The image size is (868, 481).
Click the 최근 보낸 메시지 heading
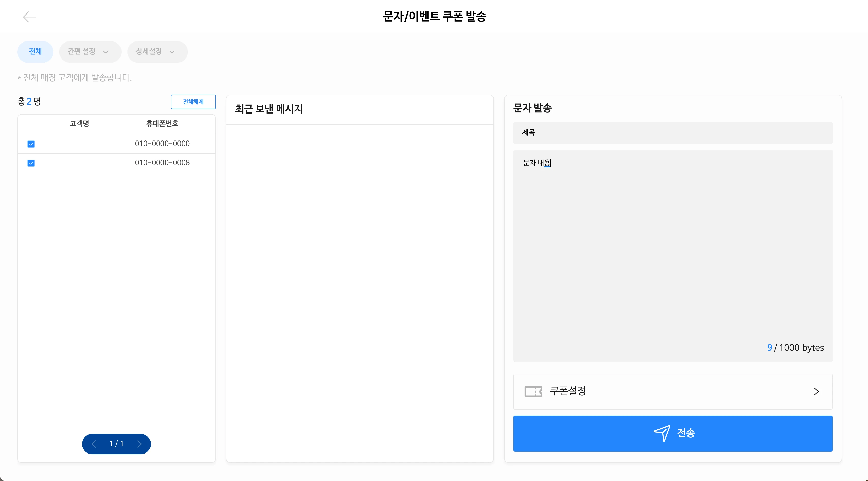268,109
